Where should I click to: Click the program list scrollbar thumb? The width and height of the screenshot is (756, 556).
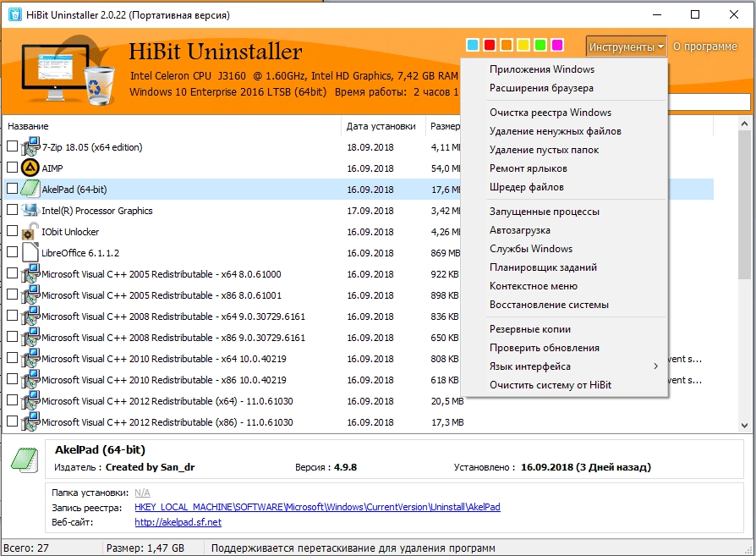point(744,204)
